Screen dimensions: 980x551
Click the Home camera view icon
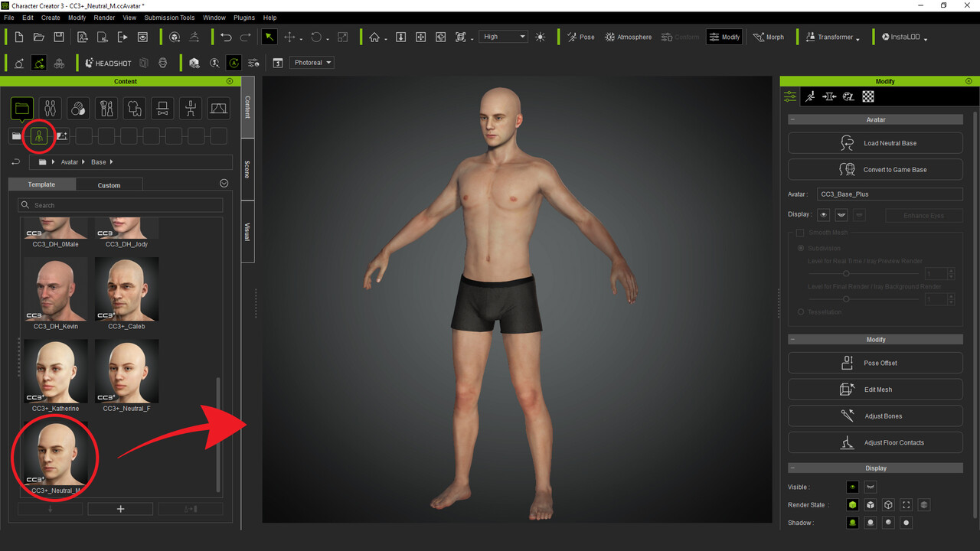coord(374,37)
